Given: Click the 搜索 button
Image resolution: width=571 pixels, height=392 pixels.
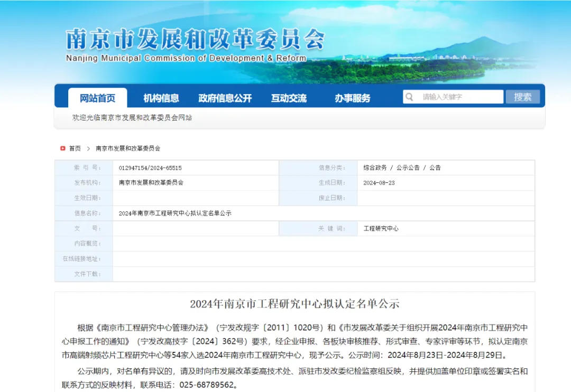Looking at the screenshot, I should pyautogui.click(x=522, y=97).
